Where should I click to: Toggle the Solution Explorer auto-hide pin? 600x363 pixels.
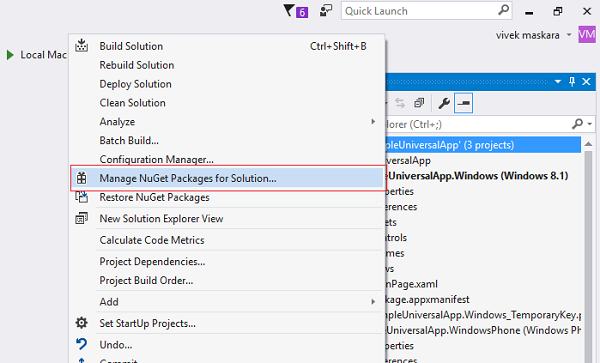pyautogui.click(x=572, y=81)
